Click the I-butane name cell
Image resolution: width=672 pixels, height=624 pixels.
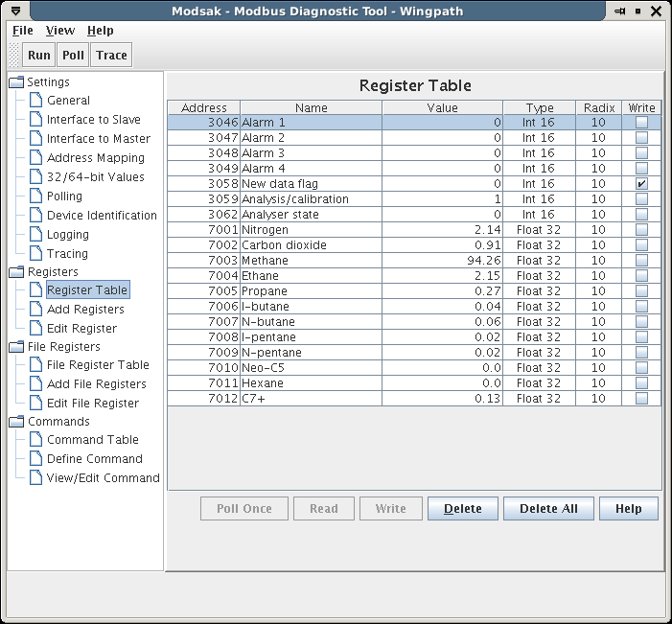click(312, 307)
